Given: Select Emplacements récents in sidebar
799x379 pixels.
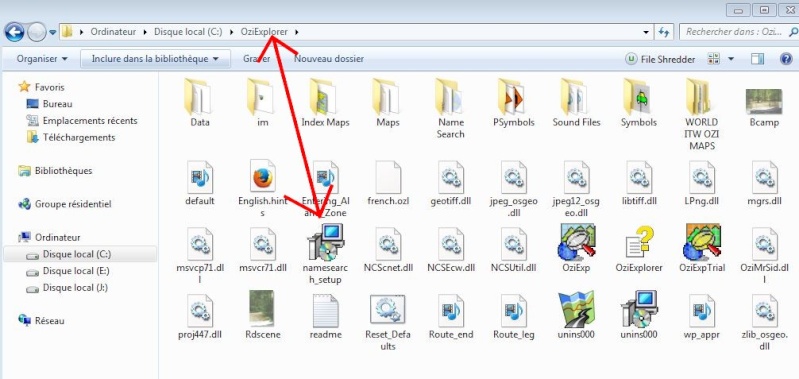Looking at the screenshot, I should (x=82, y=121).
